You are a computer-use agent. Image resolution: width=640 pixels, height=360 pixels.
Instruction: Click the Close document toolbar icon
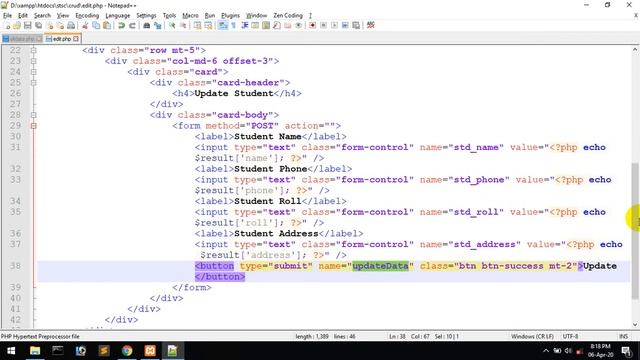click(x=49, y=25)
